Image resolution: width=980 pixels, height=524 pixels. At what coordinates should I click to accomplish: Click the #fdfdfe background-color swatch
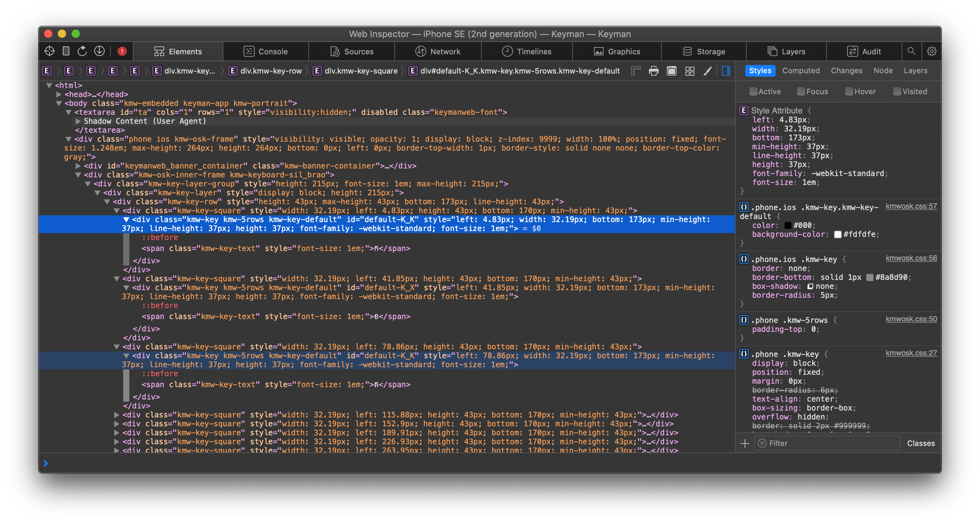(838, 234)
